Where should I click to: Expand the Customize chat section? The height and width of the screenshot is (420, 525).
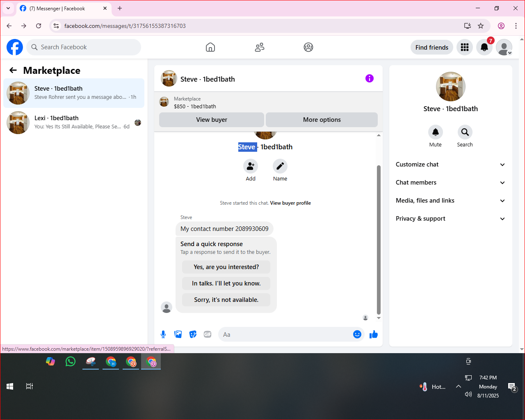point(450,164)
